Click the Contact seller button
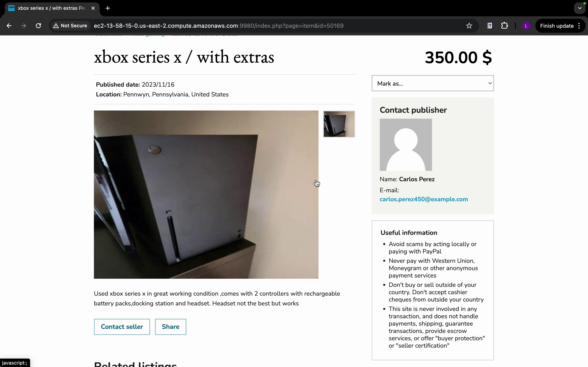Image resolution: width=588 pixels, height=367 pixels. [122, 327]
